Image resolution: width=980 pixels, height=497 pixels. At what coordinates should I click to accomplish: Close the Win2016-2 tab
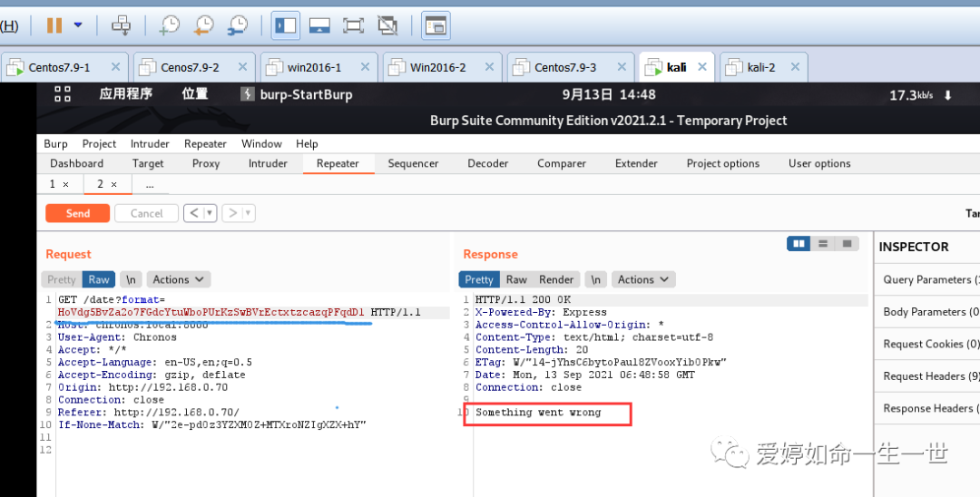[x=489, y=67]
